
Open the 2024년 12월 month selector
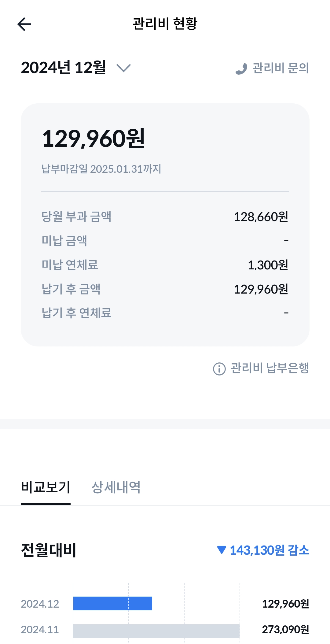click(63, 68)
